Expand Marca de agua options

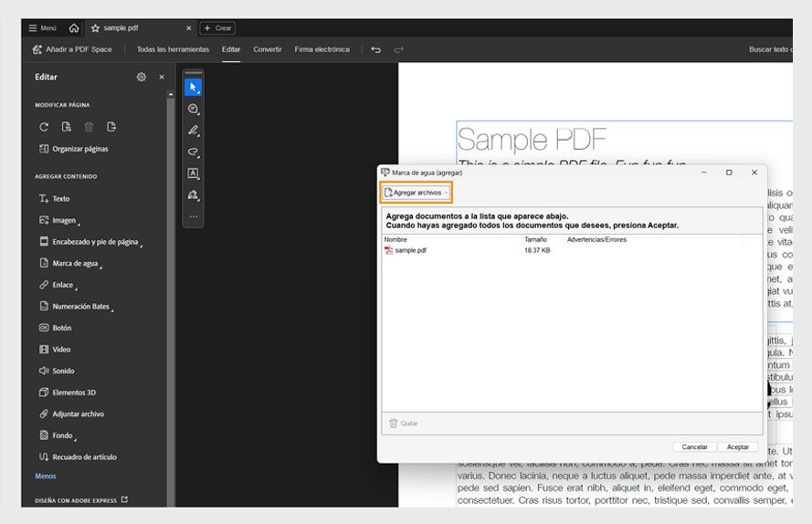(x=71, y=264)
